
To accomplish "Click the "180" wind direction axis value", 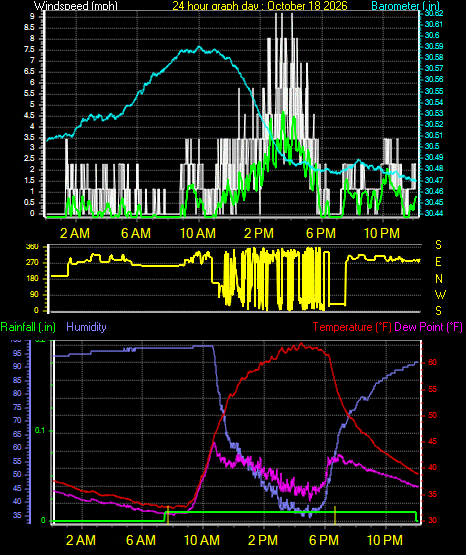I will pos(32,279).
